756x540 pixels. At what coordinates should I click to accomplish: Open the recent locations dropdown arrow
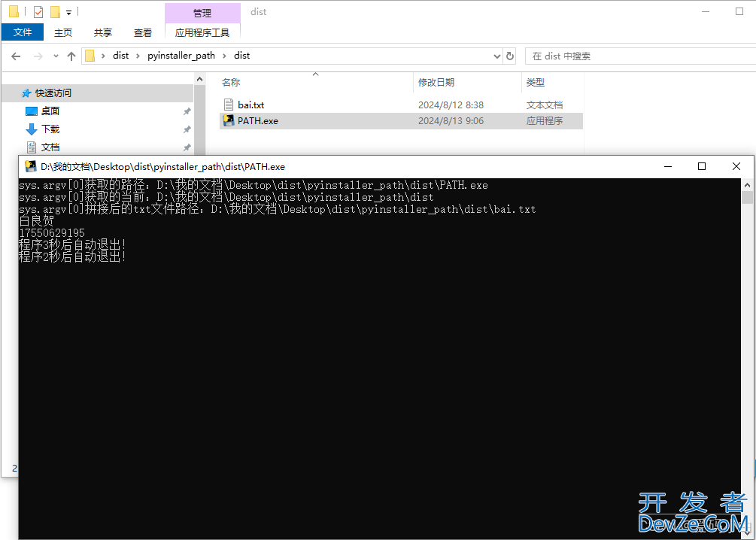coord(56,56)
